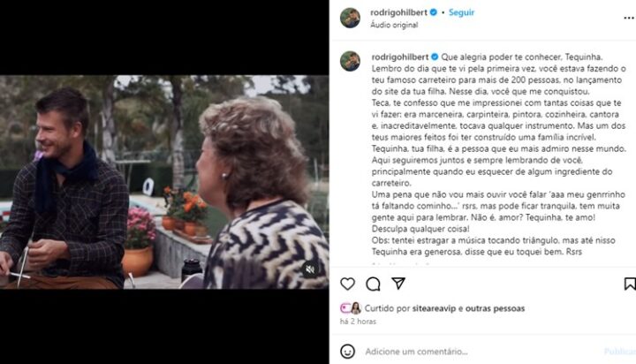The width and height of the screenshot is (636, 364).
Task: Focus the Adicione um comentário field
Action: pyautogui.click(x=481, y=352)
